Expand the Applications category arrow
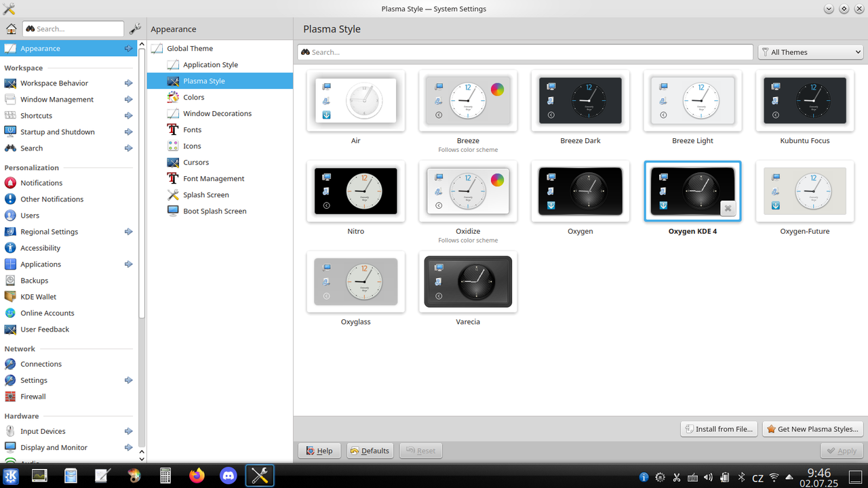868x488 pixels. 128,264
